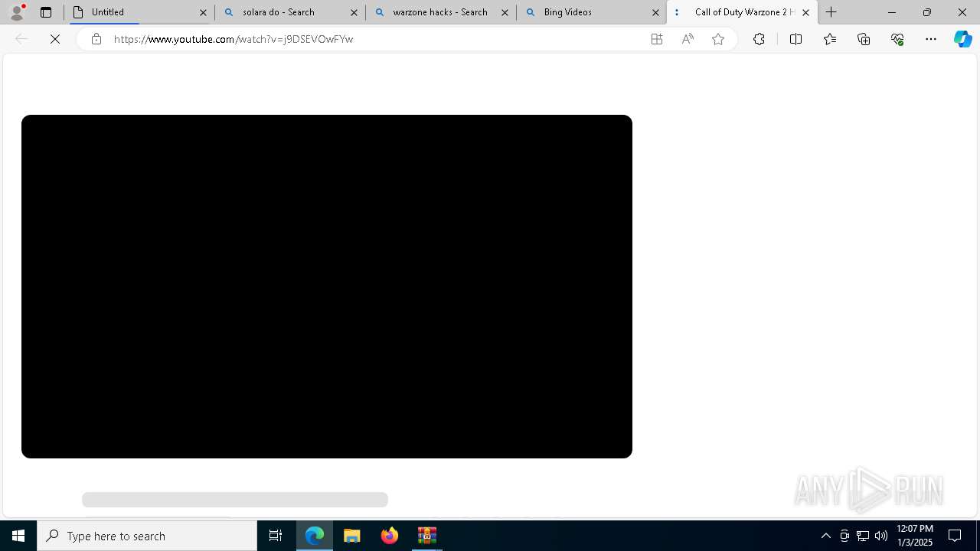Switch to the solara do - Search tab
Viewport: 980px width, 551px height.
coord(290,12)
